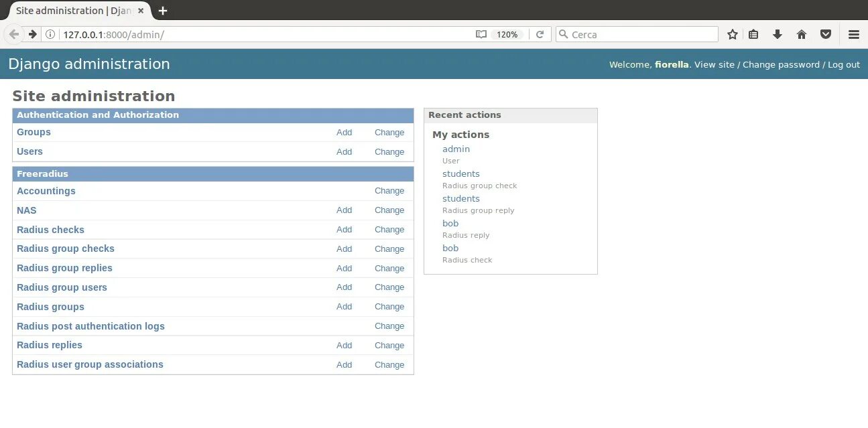The width and height of the screenshot is (868, 428).
Task: Click Change for Accountings
Action: coord(389,191)
